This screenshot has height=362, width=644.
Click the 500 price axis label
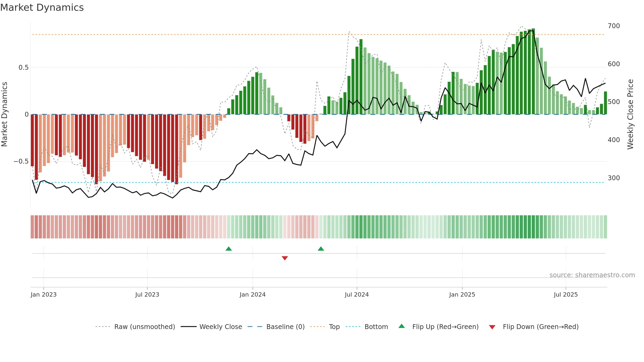[614, 102]
